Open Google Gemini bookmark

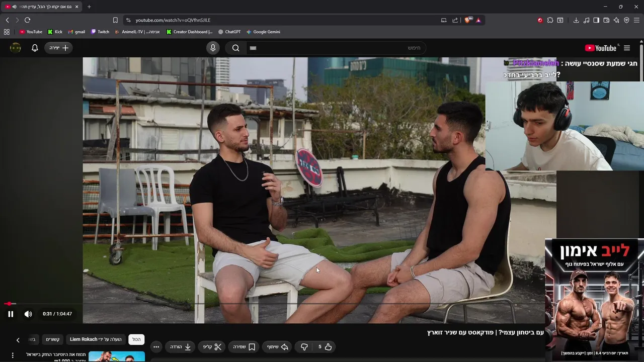[x=263, y=32]
